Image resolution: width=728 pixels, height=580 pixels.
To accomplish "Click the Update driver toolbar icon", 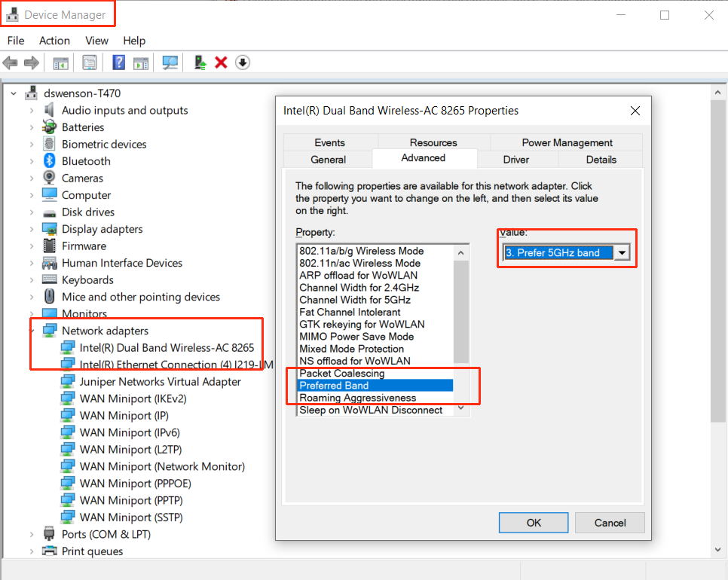I will [200, 63].
